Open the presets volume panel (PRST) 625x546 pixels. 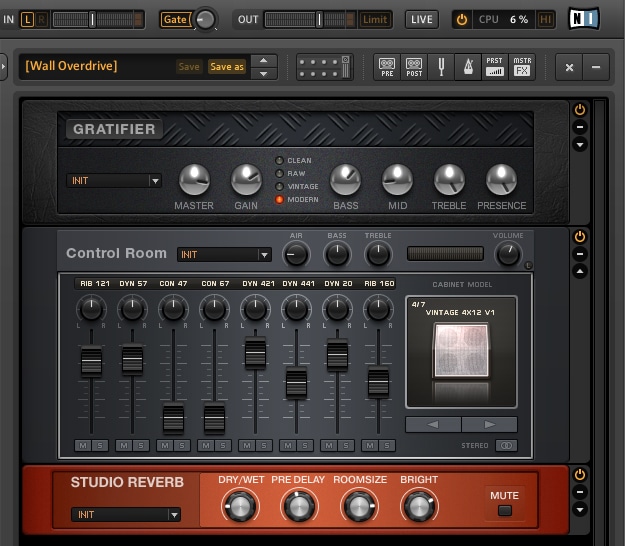tap(495, 67)
